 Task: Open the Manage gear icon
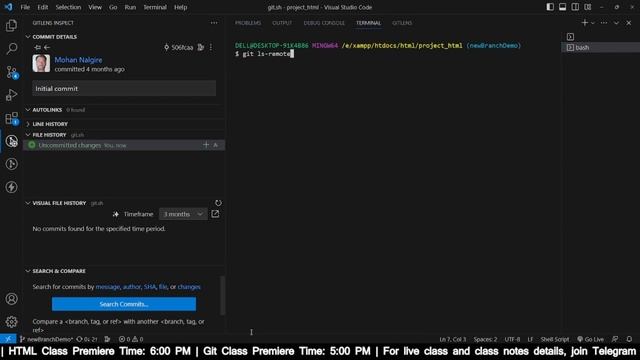click(11, 322)
